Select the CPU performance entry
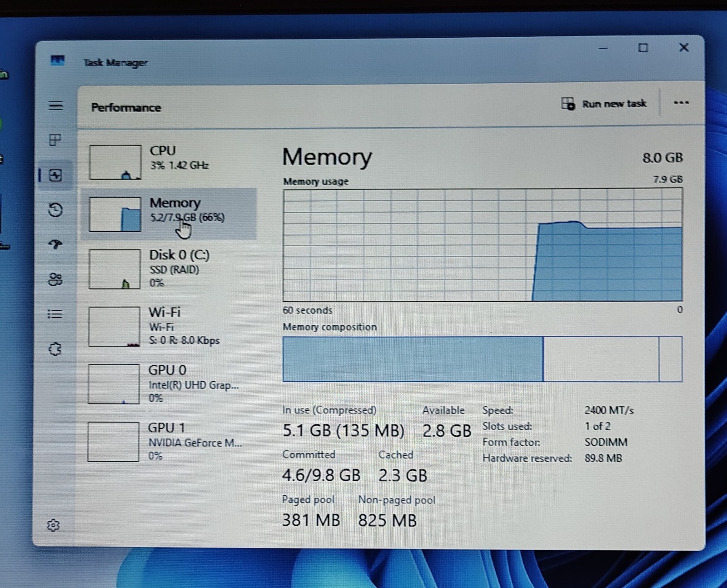Viewport: 727px width, 588px height. coord(169,162)
